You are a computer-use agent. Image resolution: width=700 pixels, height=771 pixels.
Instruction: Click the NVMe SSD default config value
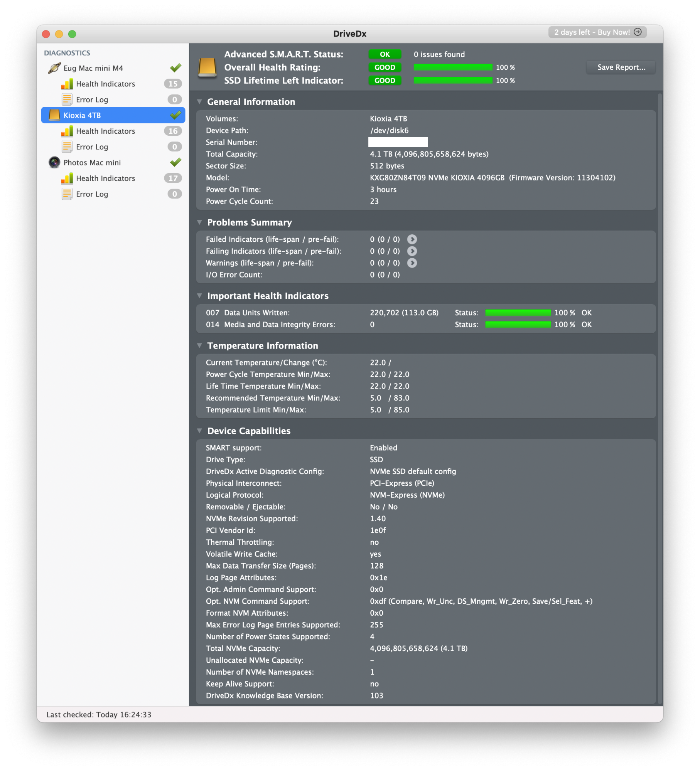pos(413,471)
